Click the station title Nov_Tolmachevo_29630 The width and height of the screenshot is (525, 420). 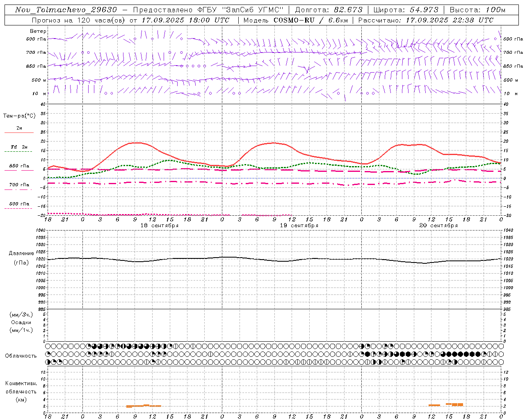pos(66,10)
